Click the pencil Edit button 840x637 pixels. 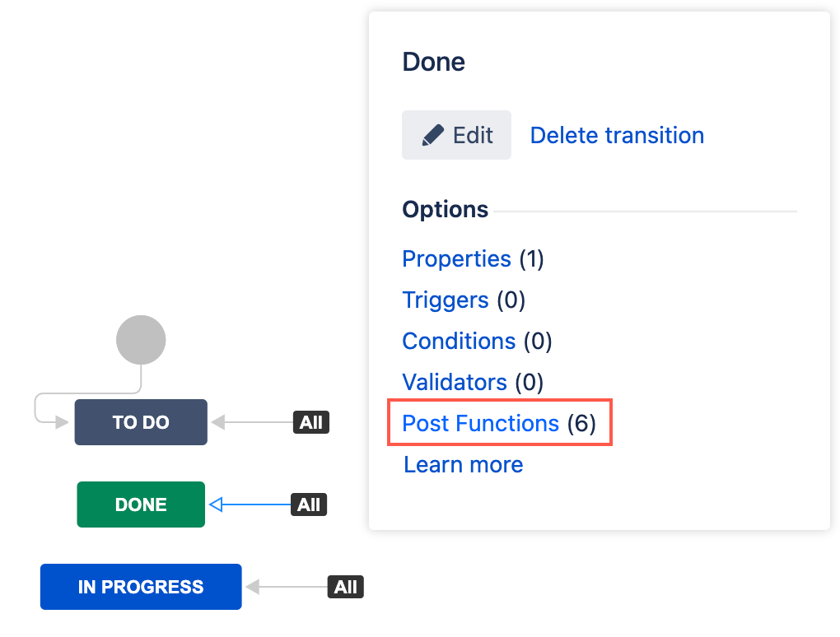click(456, 135)
